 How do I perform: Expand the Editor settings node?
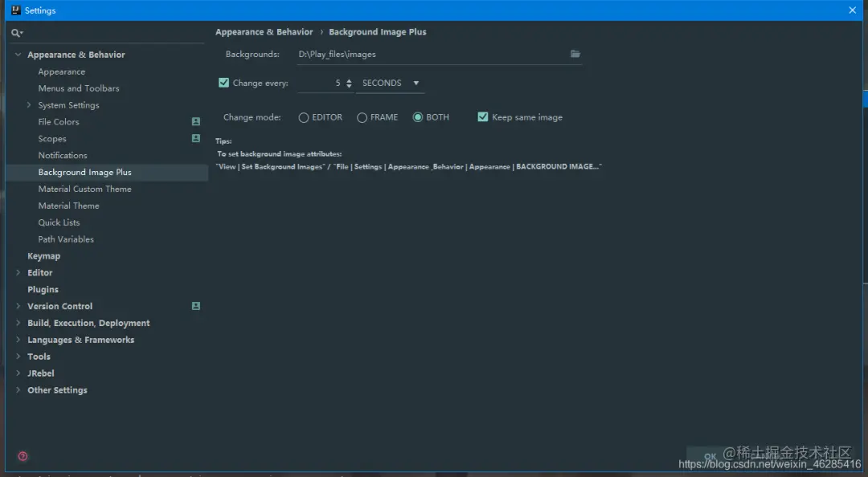pos(18,272)
